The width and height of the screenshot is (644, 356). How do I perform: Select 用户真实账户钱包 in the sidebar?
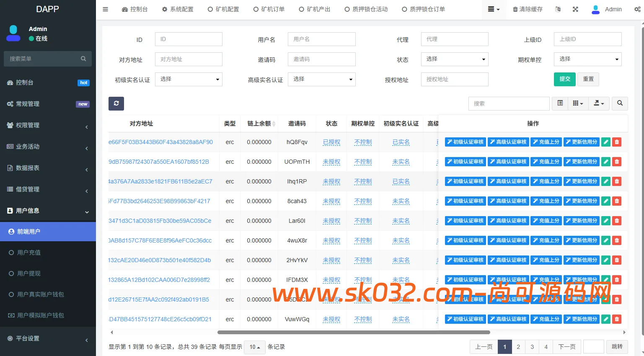[x=48, y=294]
